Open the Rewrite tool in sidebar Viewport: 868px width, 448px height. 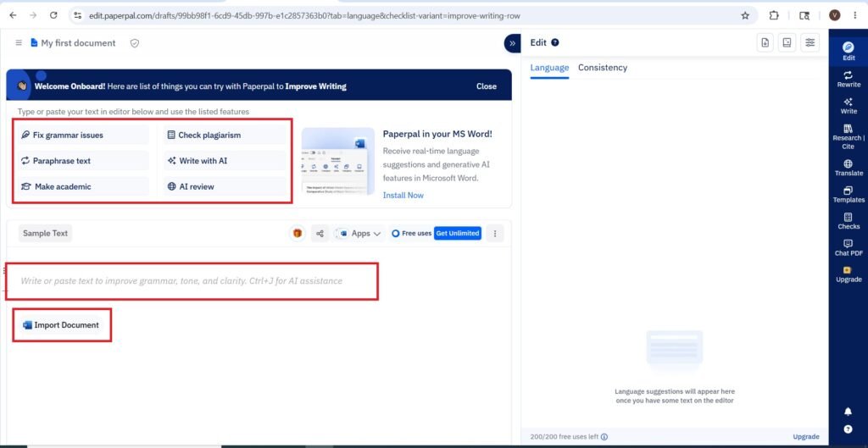pos(848,79)
